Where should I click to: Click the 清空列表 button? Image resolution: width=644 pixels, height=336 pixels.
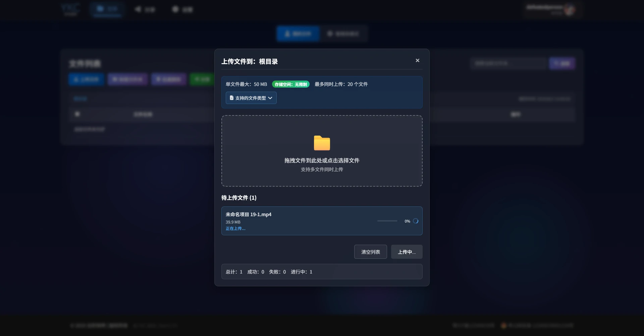[370, 252]
